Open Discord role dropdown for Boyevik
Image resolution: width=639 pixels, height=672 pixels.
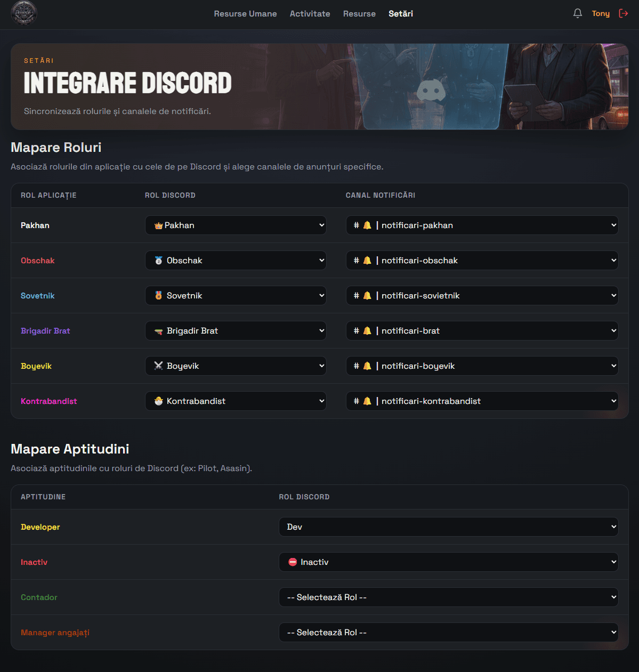click(236, 366)
